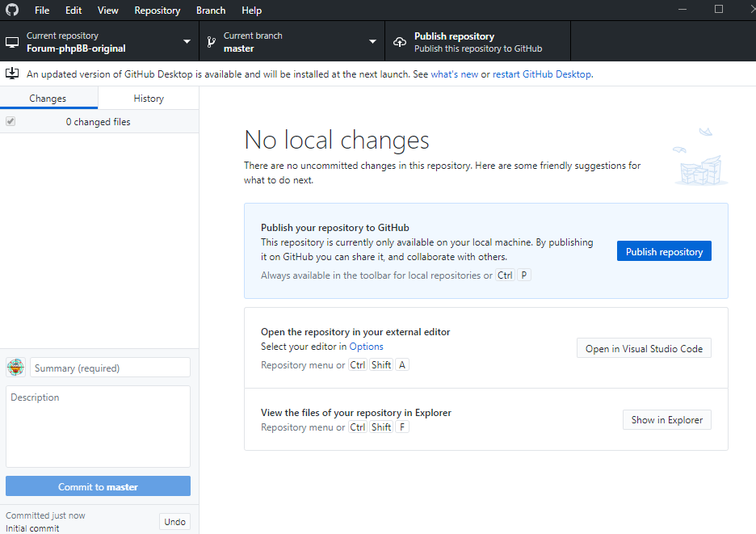This screenshot has height=534, width=756.
Task: Follow the restart GitHub Desktop link
Action: (x=542, y=74)
